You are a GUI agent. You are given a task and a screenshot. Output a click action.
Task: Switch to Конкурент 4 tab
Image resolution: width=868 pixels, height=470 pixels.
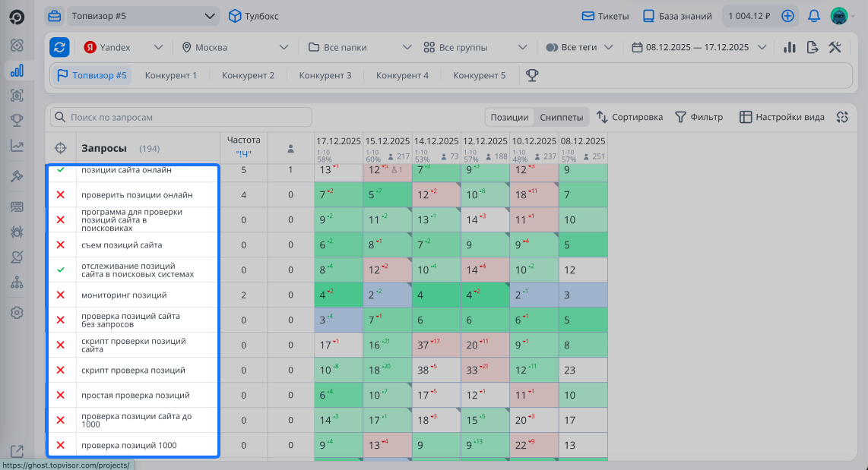click(402, 75)
